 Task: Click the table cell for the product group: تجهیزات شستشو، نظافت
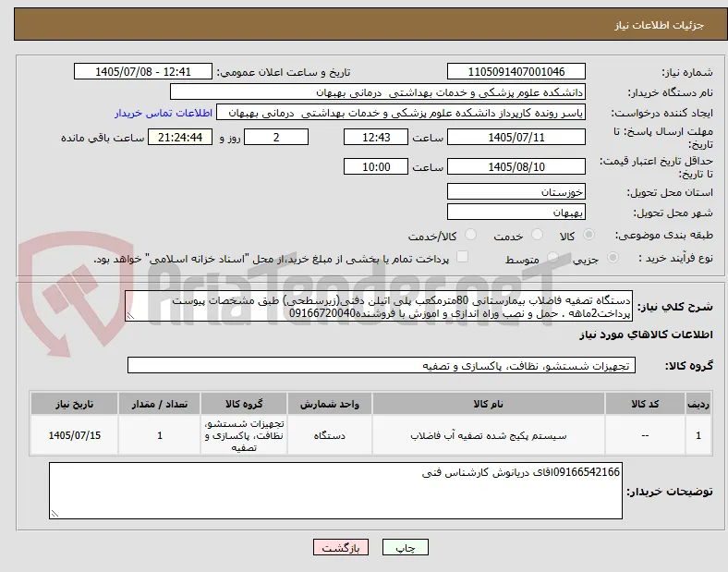click(x=244, y=435)
